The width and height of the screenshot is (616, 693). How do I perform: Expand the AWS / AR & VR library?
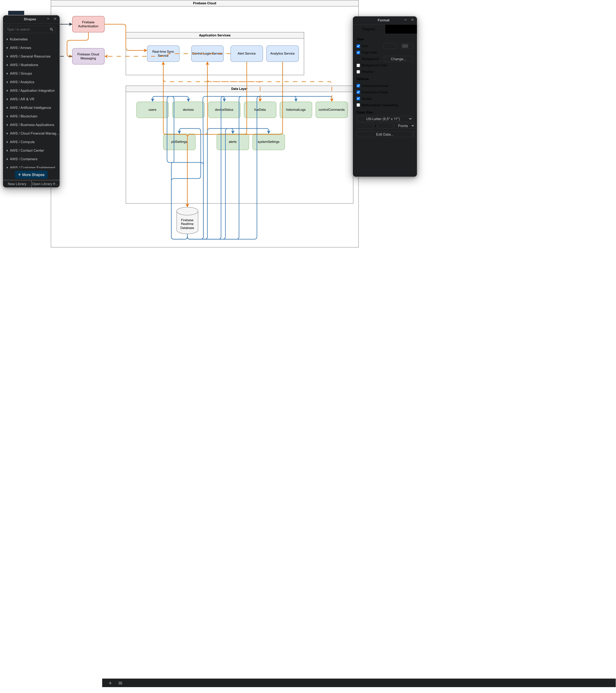[x=31, y=99]
